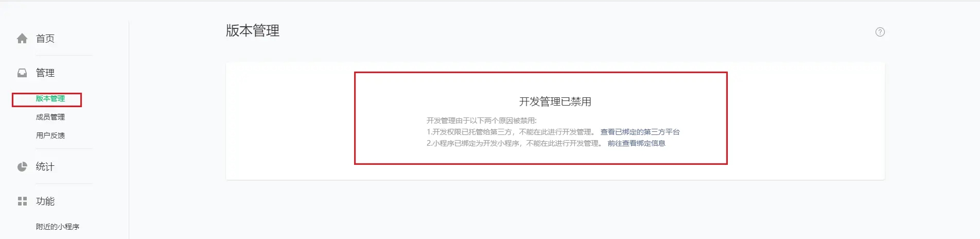
Task: Select the 管理 sidebar section label
Action: click(45, 73)
